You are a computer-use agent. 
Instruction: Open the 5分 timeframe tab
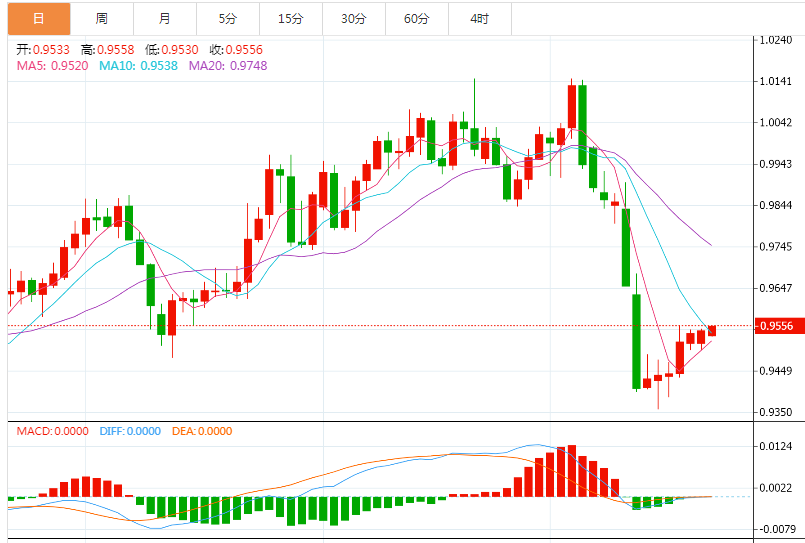228,19
